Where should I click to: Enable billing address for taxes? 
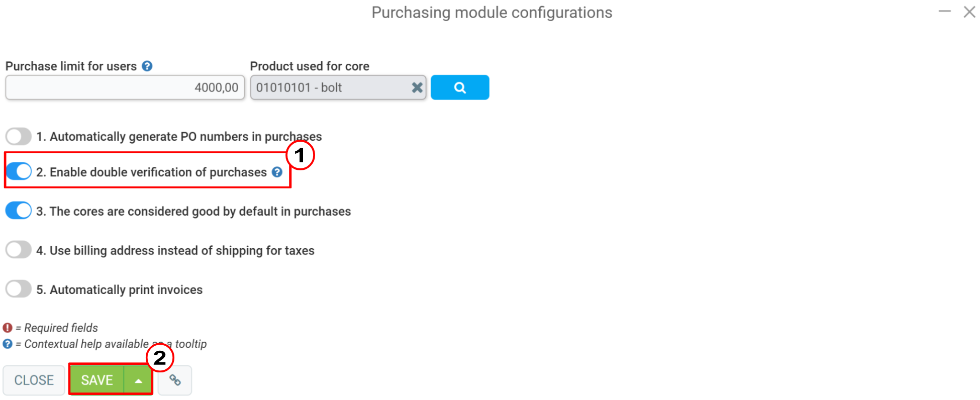pos(18,249)
